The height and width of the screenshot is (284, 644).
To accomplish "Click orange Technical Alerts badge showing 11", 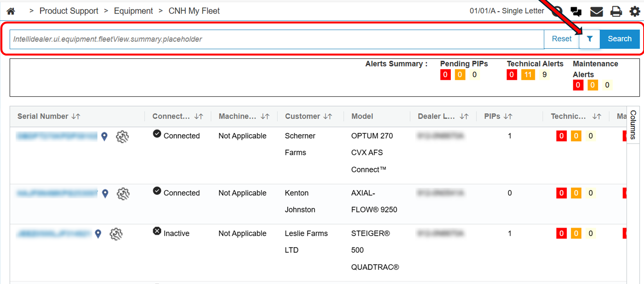I will click(528, 75).
